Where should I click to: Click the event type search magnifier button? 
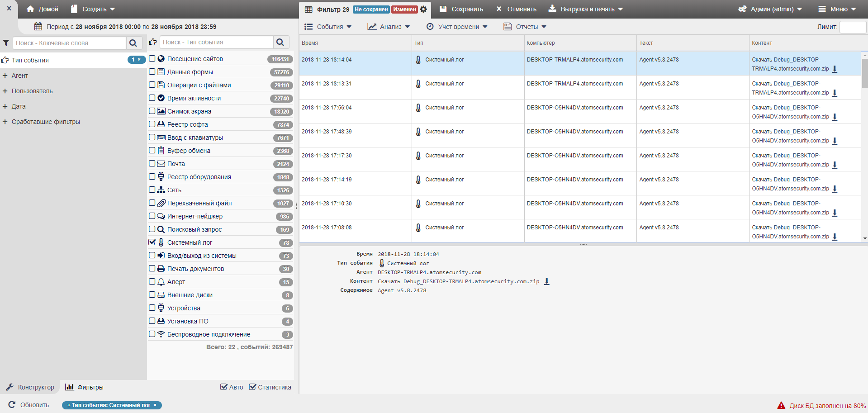[x=280, y=42]
